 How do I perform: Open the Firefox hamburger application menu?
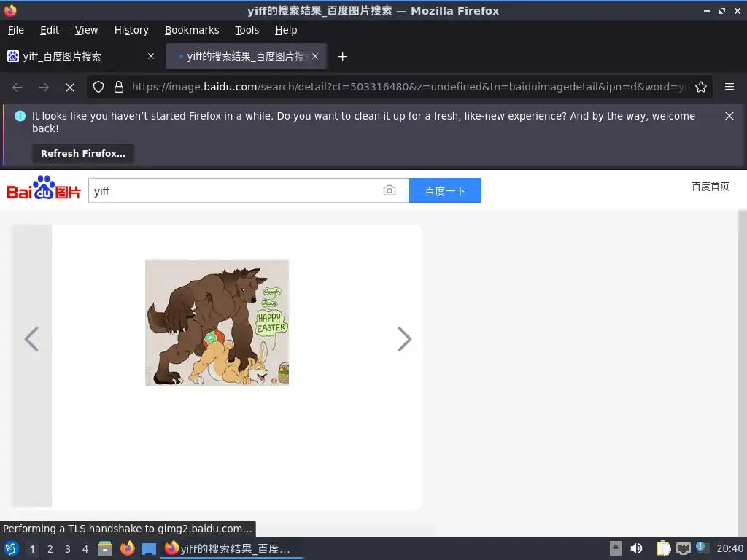point(729,87)
